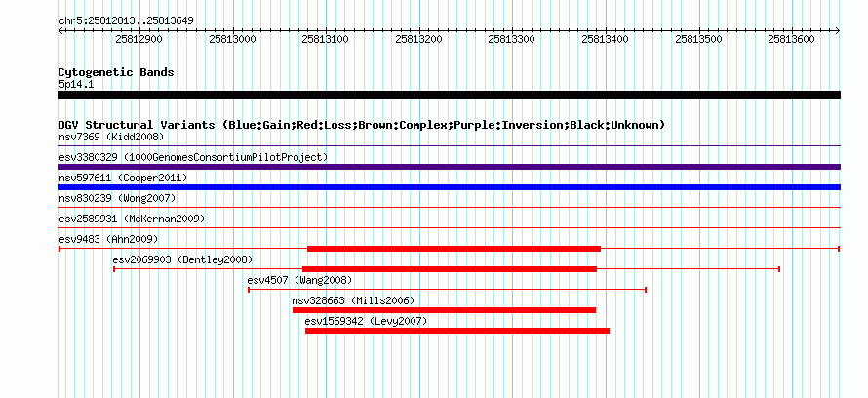Select the red esv1569342 loss bar
Image resolution: width=868 pixels, height=398 pixels.
[457, 331]
